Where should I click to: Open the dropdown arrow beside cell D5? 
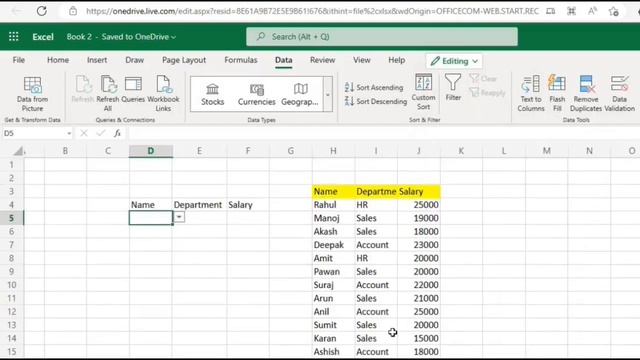tap(179, 217)
